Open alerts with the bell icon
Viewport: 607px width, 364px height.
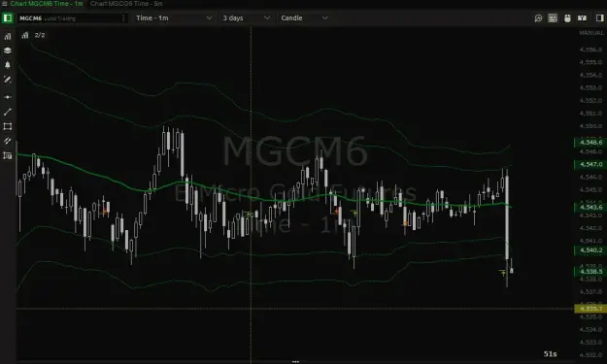[x=8, y=65]
